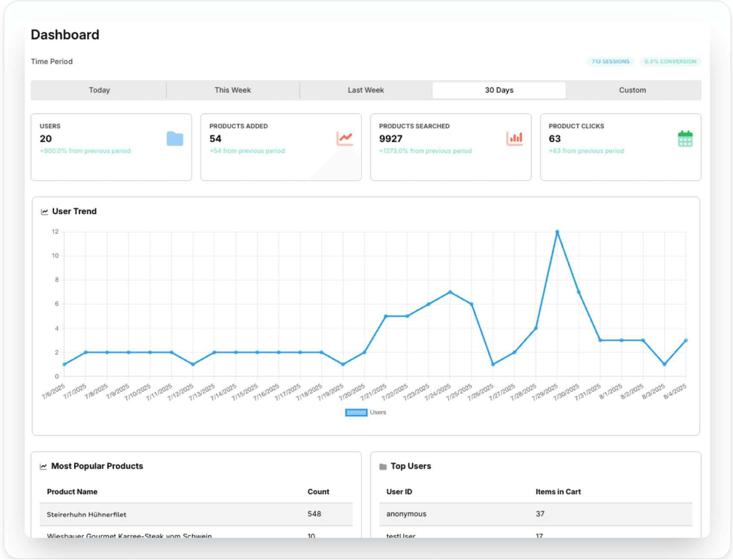Screen dimensions: 733x560
Task: Click the Product Name column header
Action: [x=72, y=492]
